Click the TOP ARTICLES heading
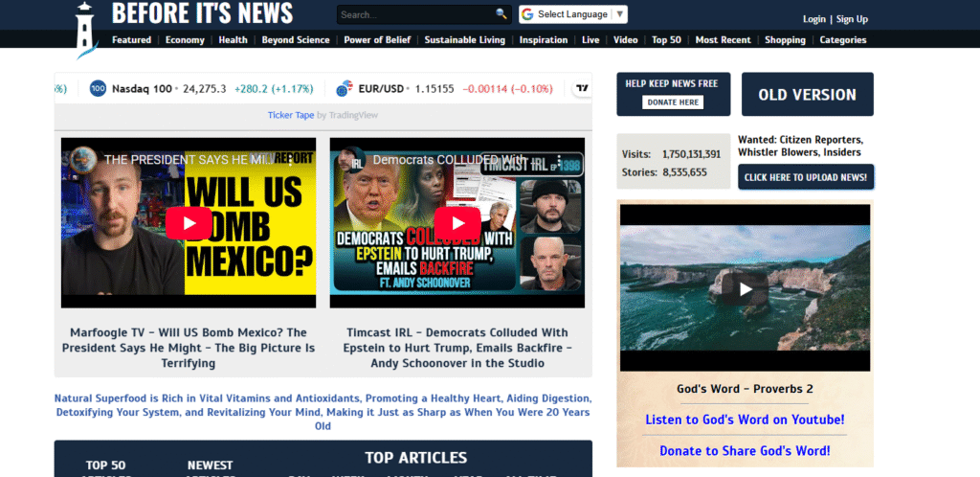 (x=415, y=458)
